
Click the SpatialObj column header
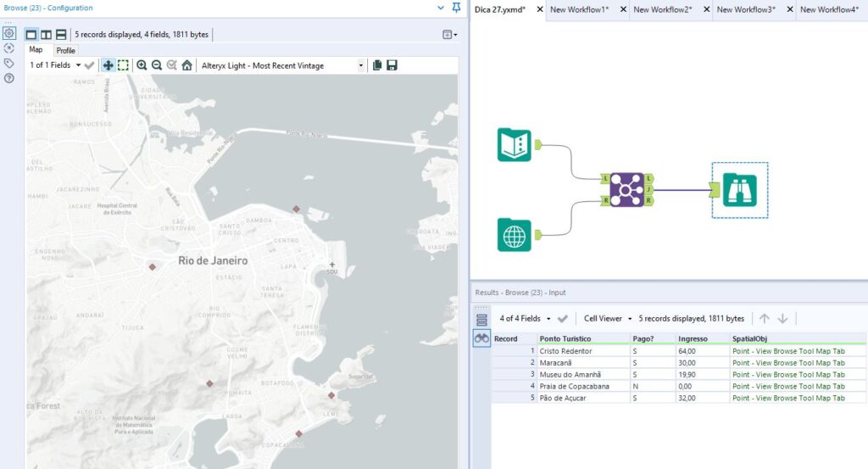coord(798,339)
